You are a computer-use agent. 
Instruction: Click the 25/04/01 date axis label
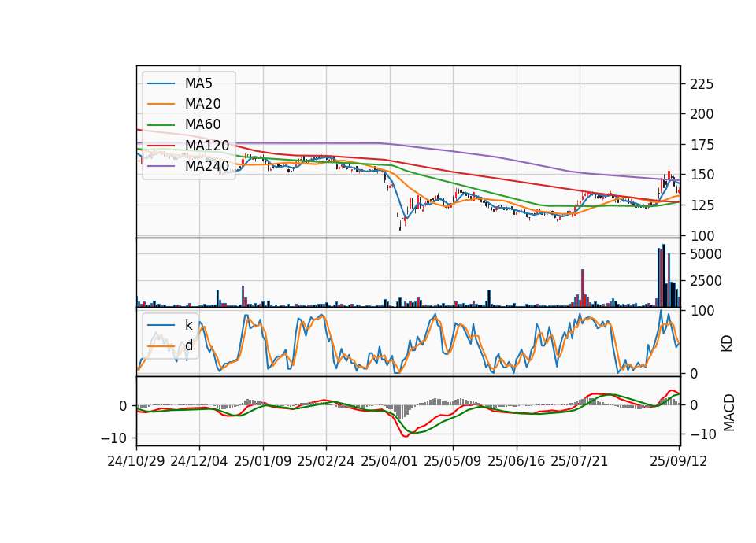[x=389, y=461]
